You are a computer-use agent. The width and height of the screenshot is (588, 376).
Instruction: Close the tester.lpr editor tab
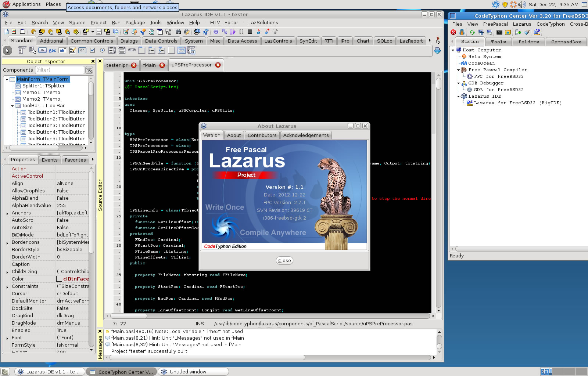(x=134, y=65)
